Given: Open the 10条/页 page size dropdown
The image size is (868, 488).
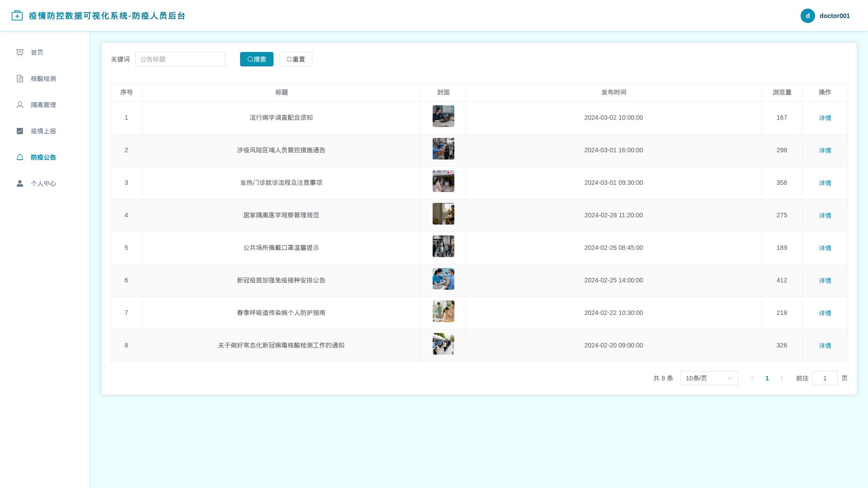Looking at the screenshot, I should (709, 378).
